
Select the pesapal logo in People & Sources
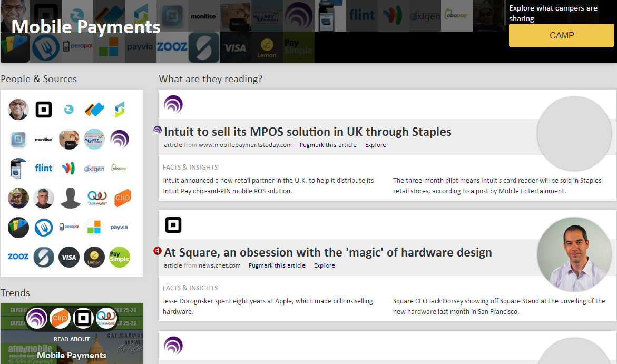click(x=69, y=227)
